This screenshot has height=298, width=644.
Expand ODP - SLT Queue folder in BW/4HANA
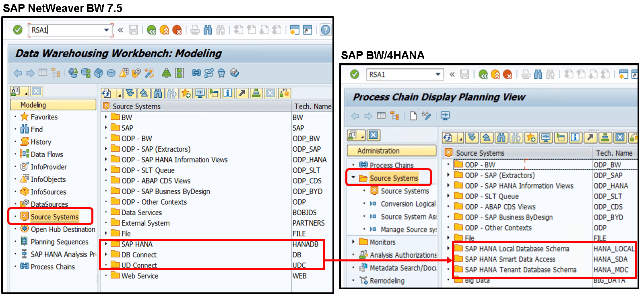pos(448,196)
